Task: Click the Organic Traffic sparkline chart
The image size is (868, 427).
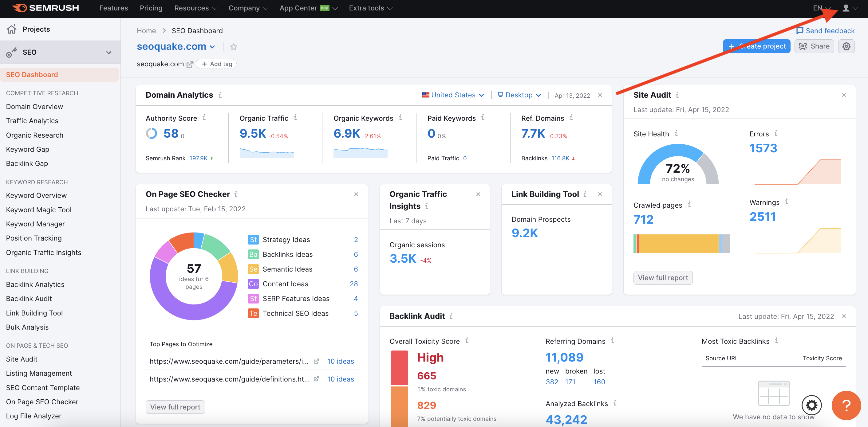Action: click(266, 153)
